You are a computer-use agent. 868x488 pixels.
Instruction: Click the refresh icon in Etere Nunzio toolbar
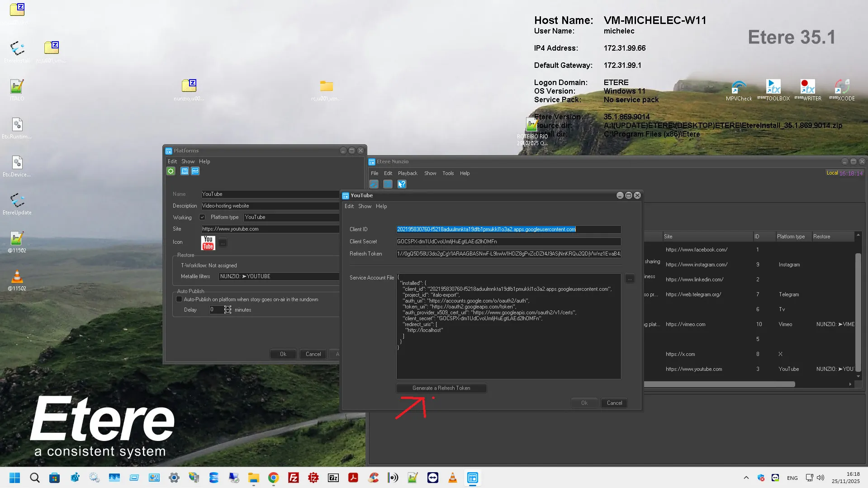[374, 184]
